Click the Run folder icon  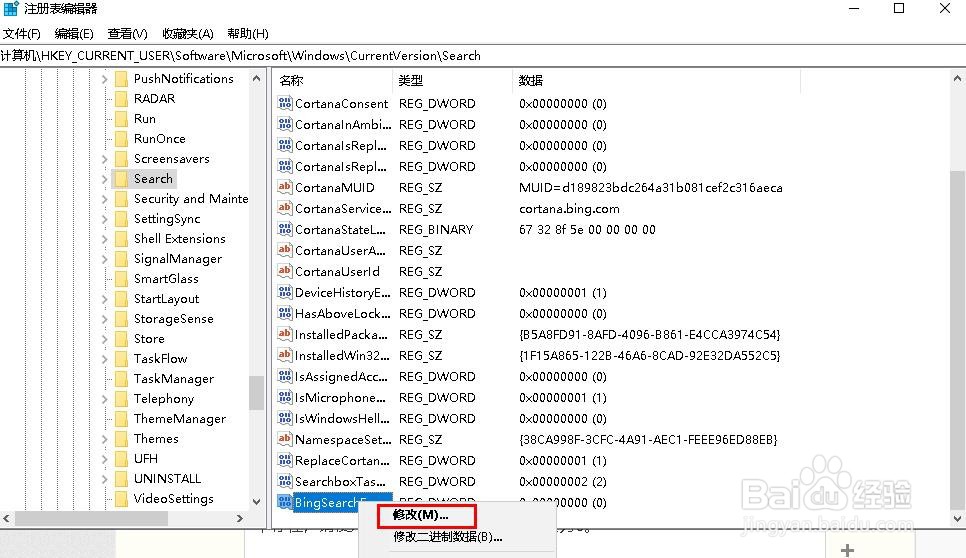[x=121, y=118]
